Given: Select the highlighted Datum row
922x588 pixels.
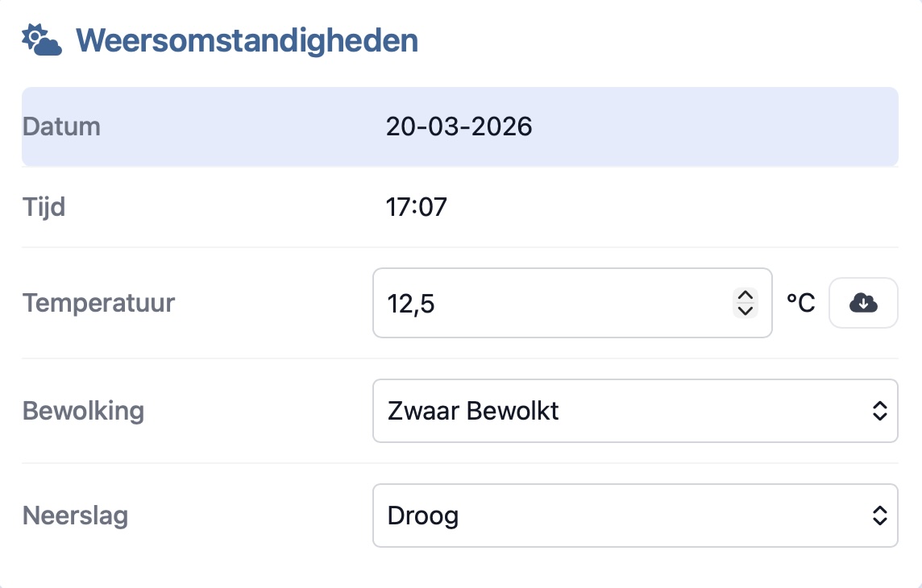Looking at the screenshot, I should 459,126.
